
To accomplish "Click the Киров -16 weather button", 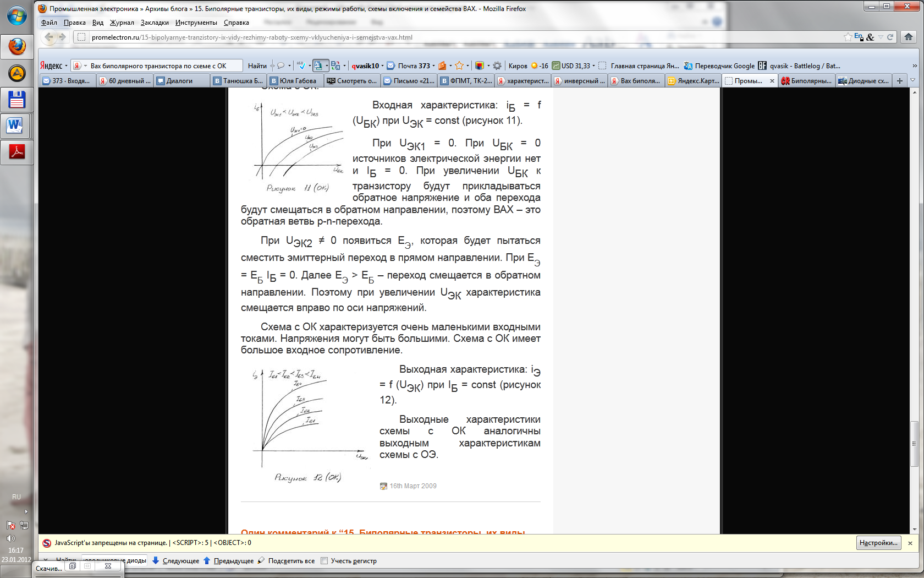I will coord(528,66).
